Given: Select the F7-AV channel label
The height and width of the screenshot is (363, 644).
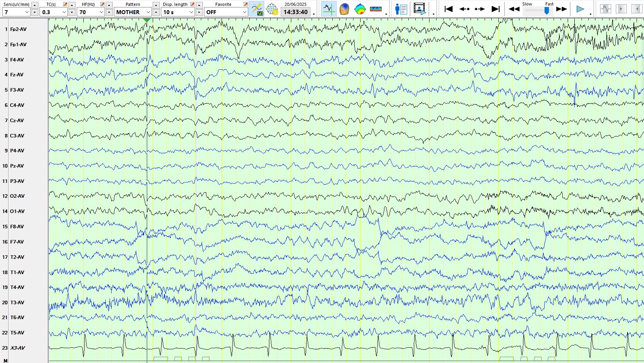Looking at the screenshot, I should [x=17, y=242].
